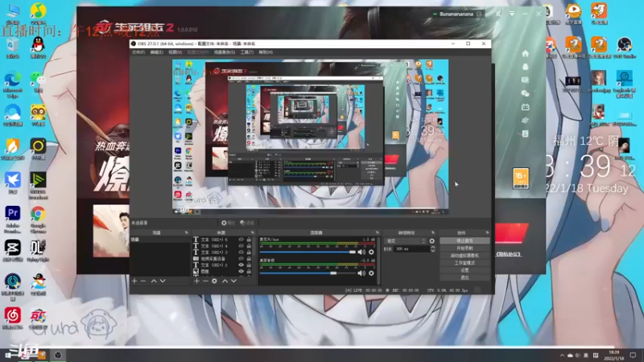Add a new scene with the plus icon
Screen dimensions: 644x362
pyautogui.click(x=134, y=281)
